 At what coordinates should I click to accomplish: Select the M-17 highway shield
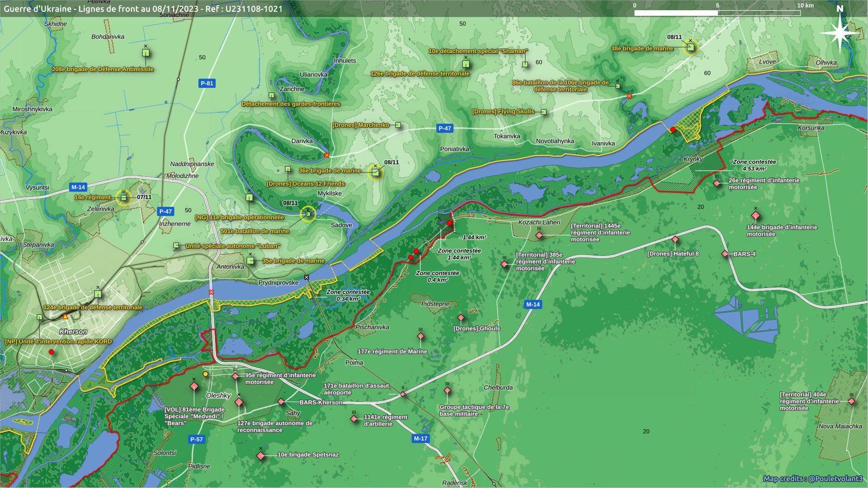click(x=420, y=438)
